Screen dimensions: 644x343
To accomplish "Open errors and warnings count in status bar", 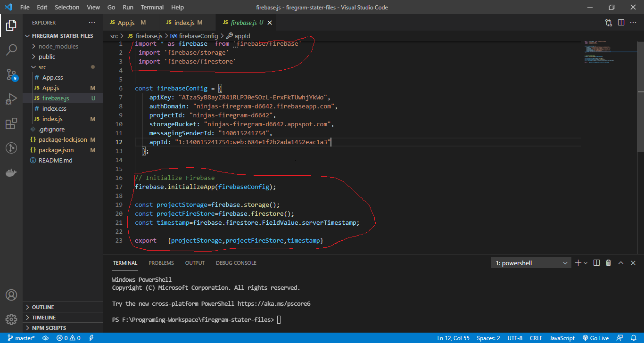I will (68, 338).
